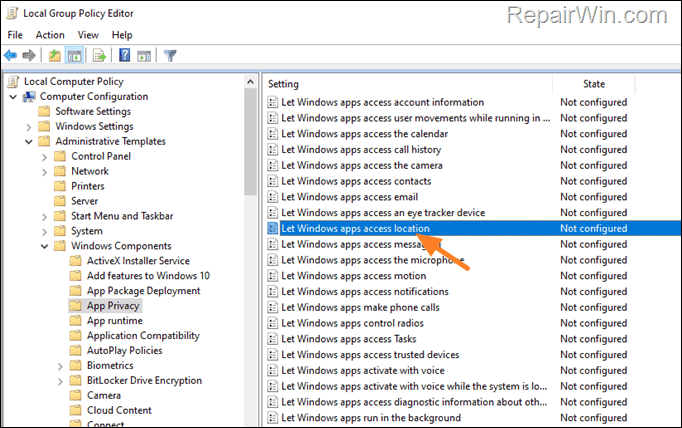Open the Action menu
The height and width of the screenshot is (428, 682).
[x=50, y=35]
